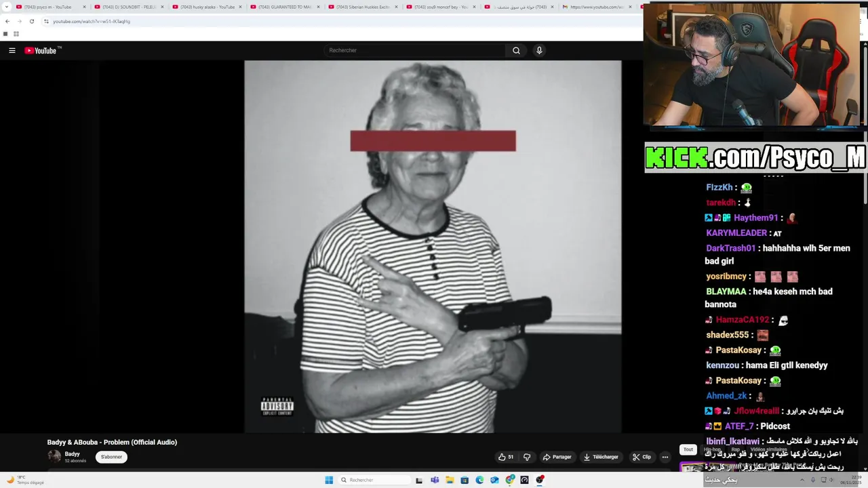This screenshot has height=488, width=868.
Task: Open File Explorer from the taskbar
Action: pyautogui.click(x=450, y=480)
